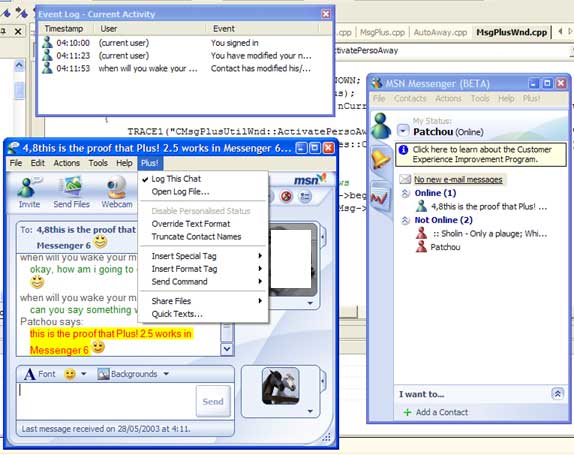Click the MSN butterfly logo in chat window
Image resolution: width=574 pixels, height=455 pixels.
310,179
